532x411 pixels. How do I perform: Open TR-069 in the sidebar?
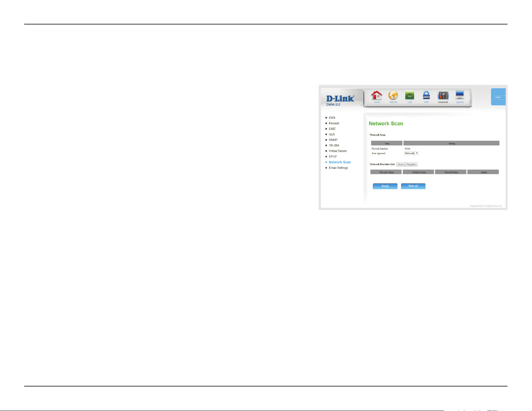click(334, 145)
